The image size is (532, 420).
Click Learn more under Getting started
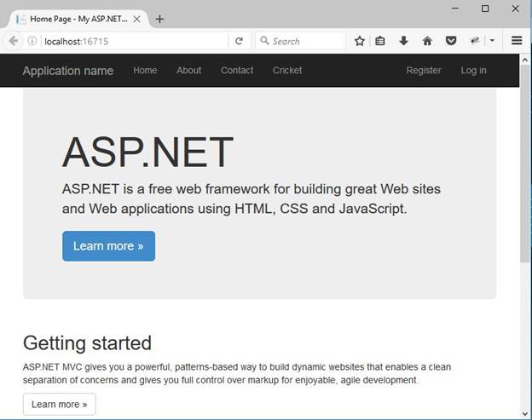click(60, 404)
